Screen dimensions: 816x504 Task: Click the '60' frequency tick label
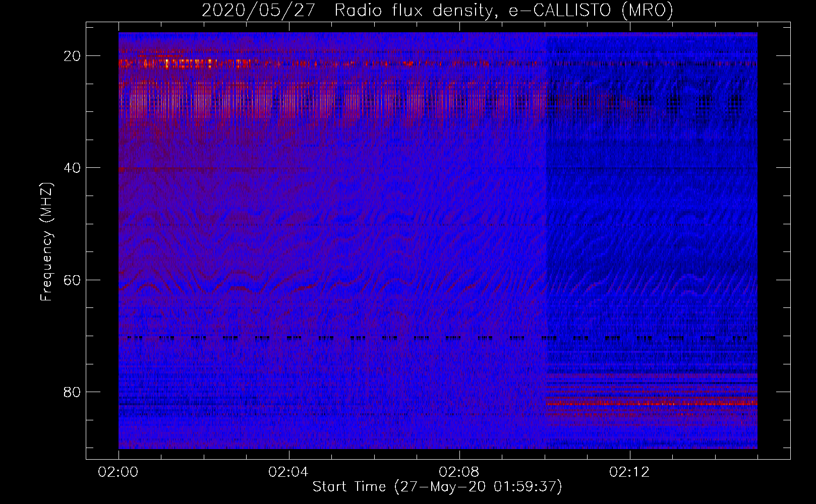coord(73,280)
